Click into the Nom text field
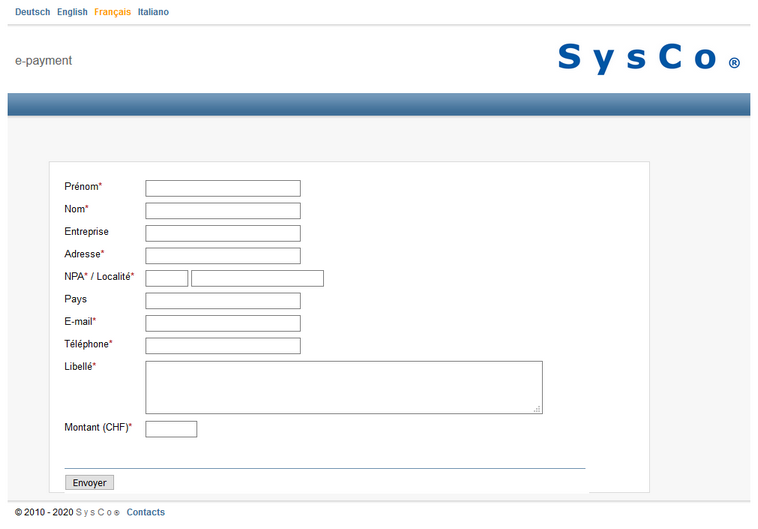 point(223,211)
